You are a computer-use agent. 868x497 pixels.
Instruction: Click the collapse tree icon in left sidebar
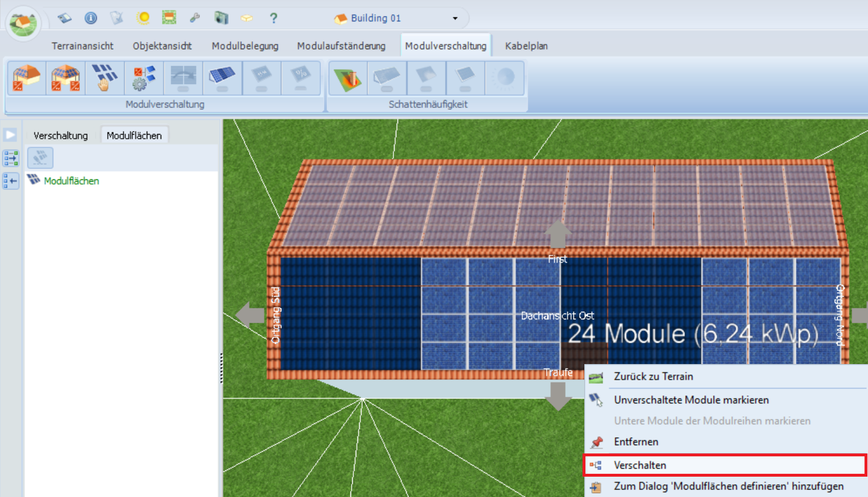point(10,181)
